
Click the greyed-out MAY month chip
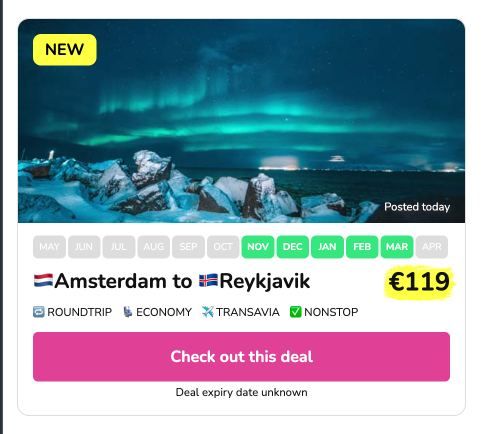pos(49,247)
